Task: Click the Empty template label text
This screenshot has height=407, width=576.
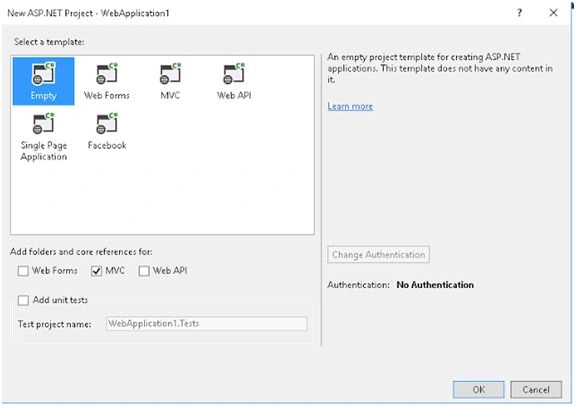Action: point(44,96)
